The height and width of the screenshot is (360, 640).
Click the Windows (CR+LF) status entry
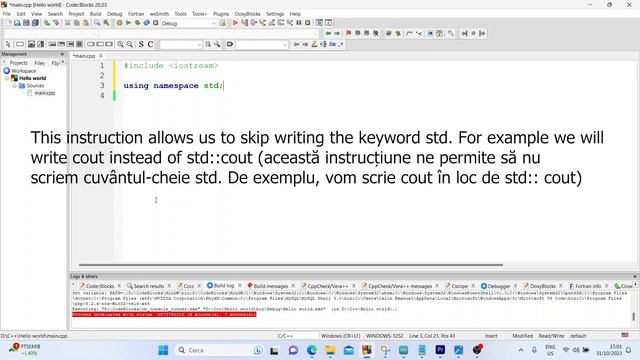(x=340, y=336)
